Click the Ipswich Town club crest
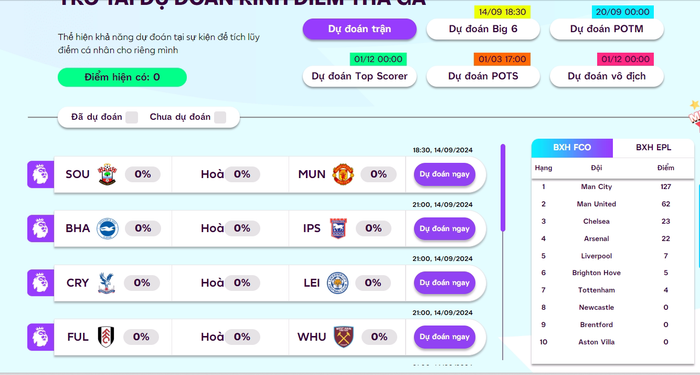The width and height of the screenshot is (700, 375). point(338,229)
